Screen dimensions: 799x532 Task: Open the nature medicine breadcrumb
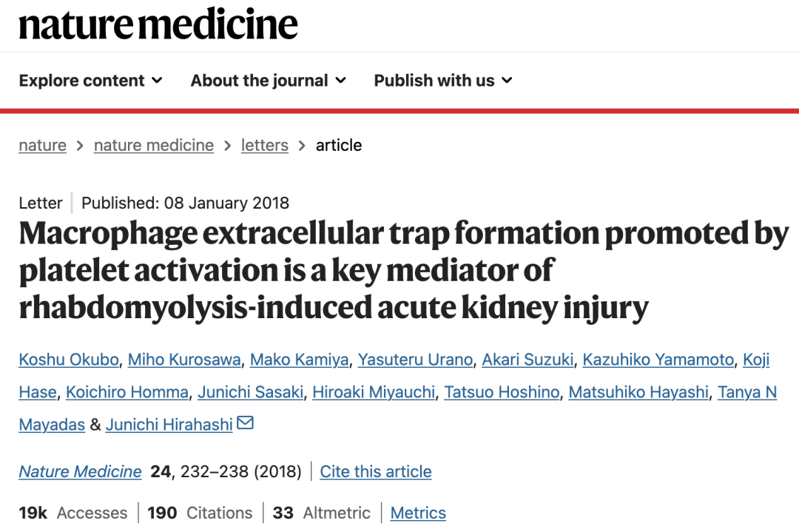click(153, 146)
